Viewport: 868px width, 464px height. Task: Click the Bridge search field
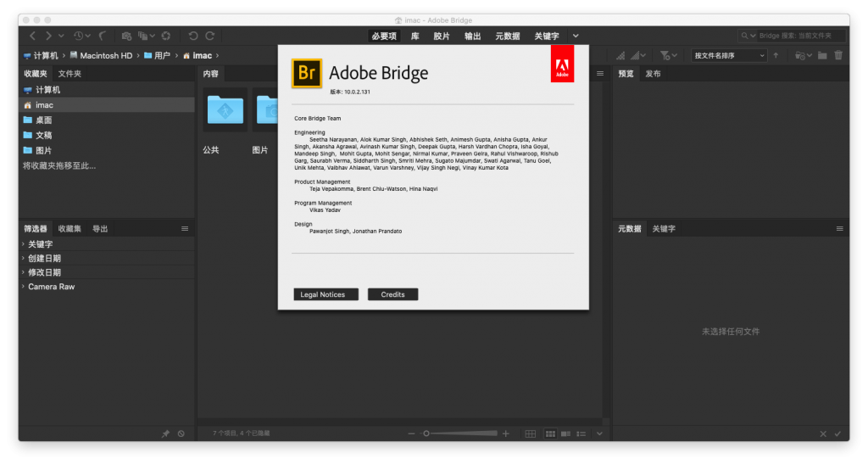pos(800,36)
